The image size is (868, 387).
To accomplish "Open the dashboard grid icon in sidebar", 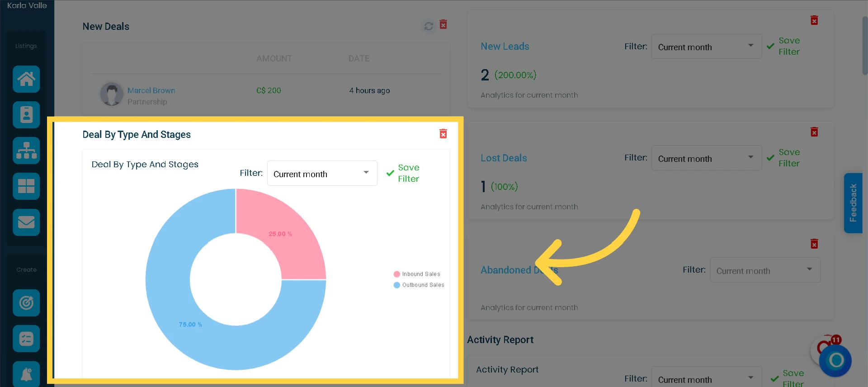I will point(26,186).
